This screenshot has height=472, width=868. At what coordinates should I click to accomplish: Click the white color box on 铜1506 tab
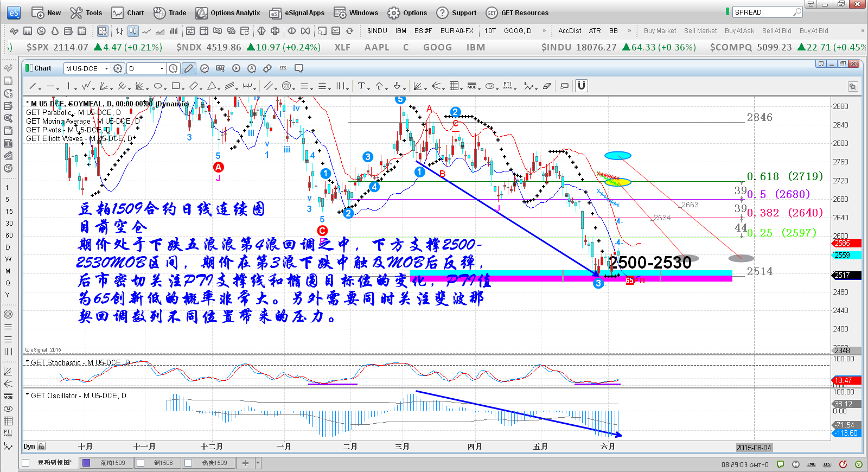[x=141, y=463]
